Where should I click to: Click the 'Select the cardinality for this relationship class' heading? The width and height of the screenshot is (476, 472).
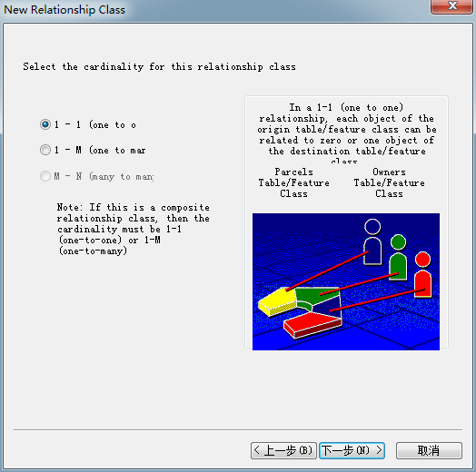tap(159, 66)
